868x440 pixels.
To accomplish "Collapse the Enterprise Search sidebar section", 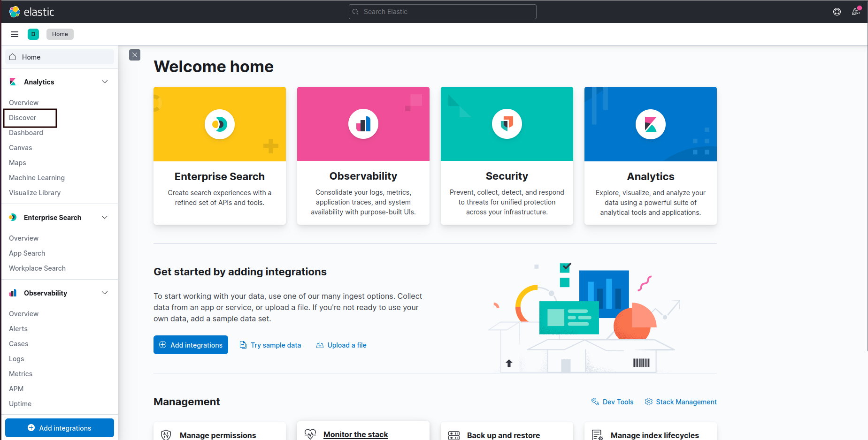I will 105,217.
